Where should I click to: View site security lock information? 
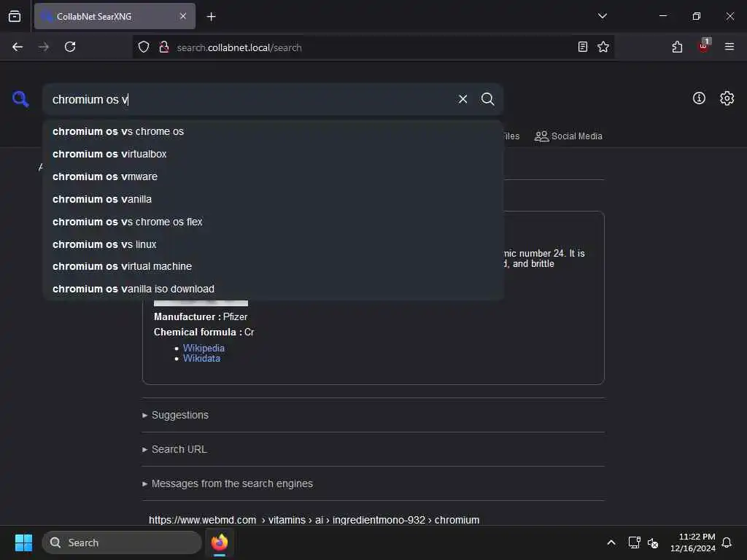click(164, 47)
